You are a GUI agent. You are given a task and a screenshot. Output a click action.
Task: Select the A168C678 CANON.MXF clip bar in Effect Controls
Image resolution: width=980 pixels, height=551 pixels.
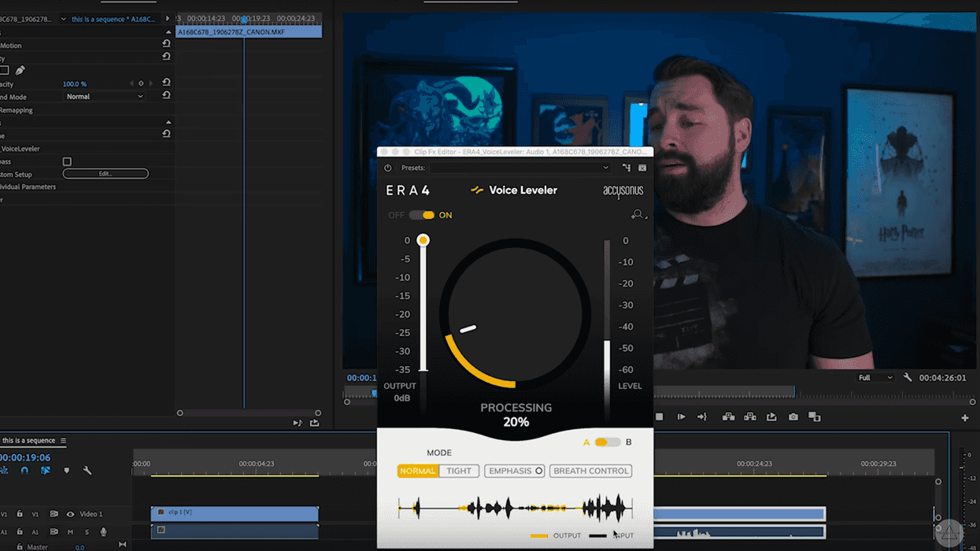(249, 32)
